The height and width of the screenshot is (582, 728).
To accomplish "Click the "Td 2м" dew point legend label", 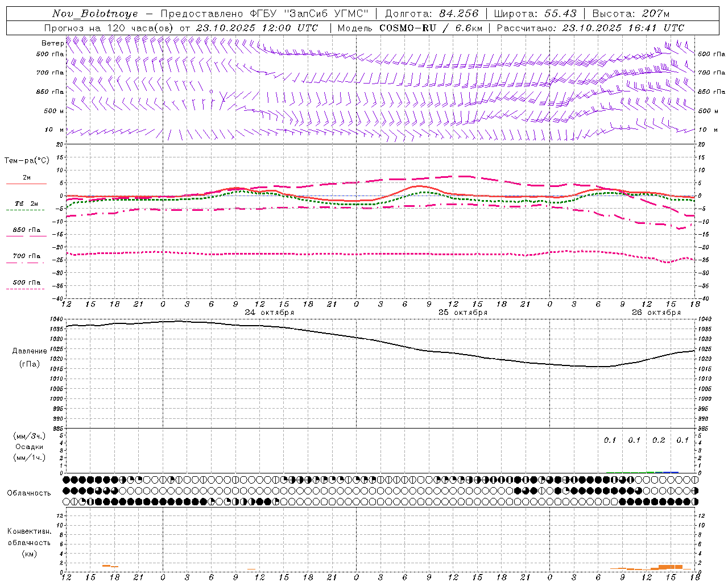I will 26,203.
